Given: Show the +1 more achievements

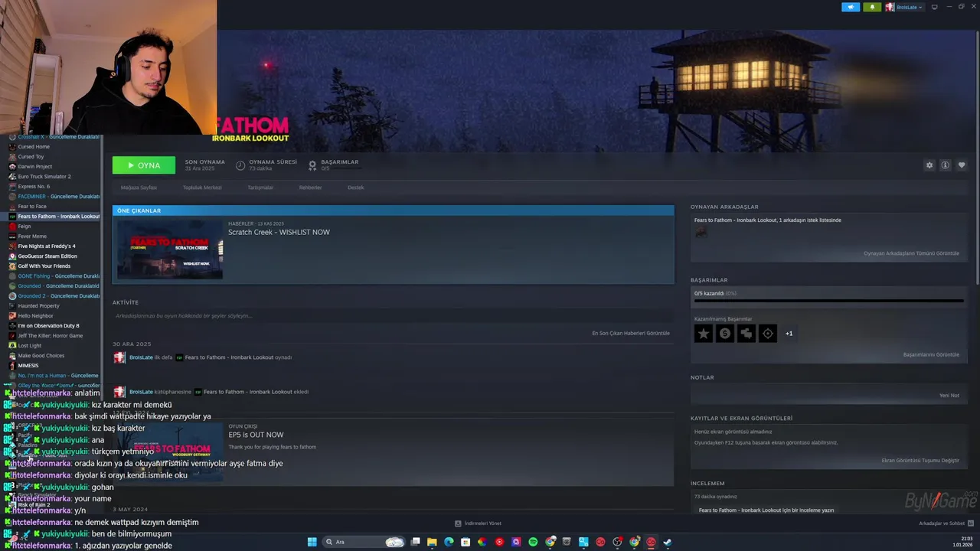Looking at the screenshot, I should click(x=789, y=334).
